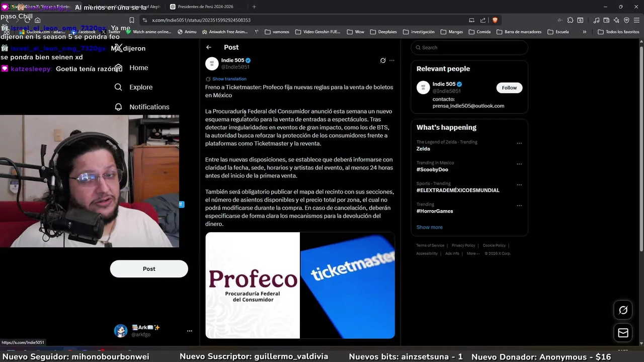The image size is (644, 362).
Task: Go to Notifications in X sidebar
Action: [x=142, y=107]
